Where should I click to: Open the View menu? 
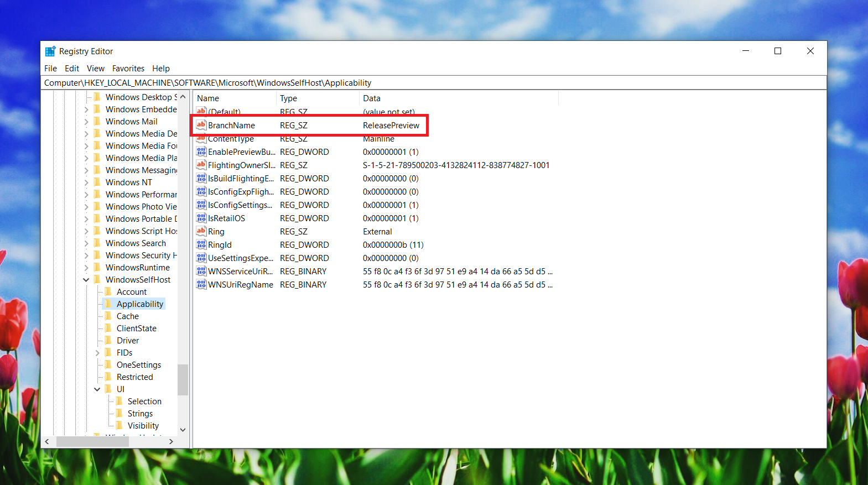pos(96,69)
